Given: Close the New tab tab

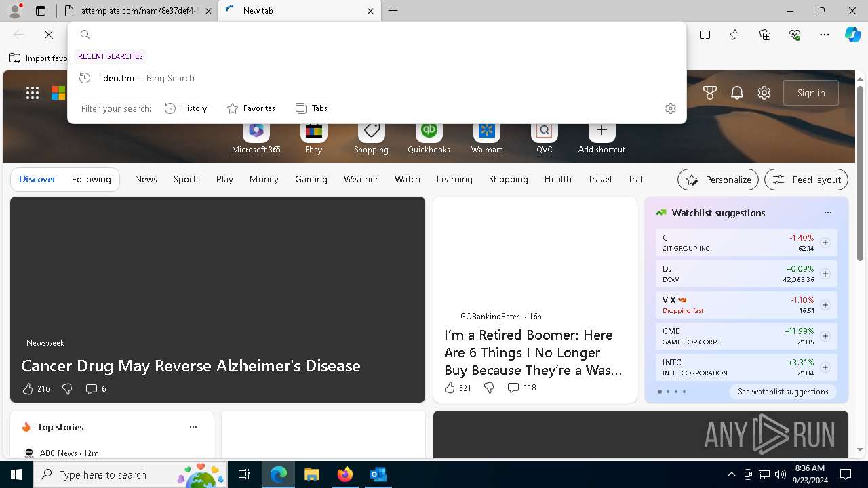Looking at the screenshot, I should (x=370, y=11).
